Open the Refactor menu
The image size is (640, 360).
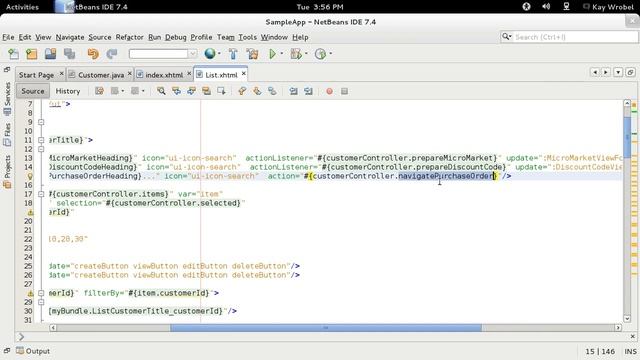(x=129, y=37)
